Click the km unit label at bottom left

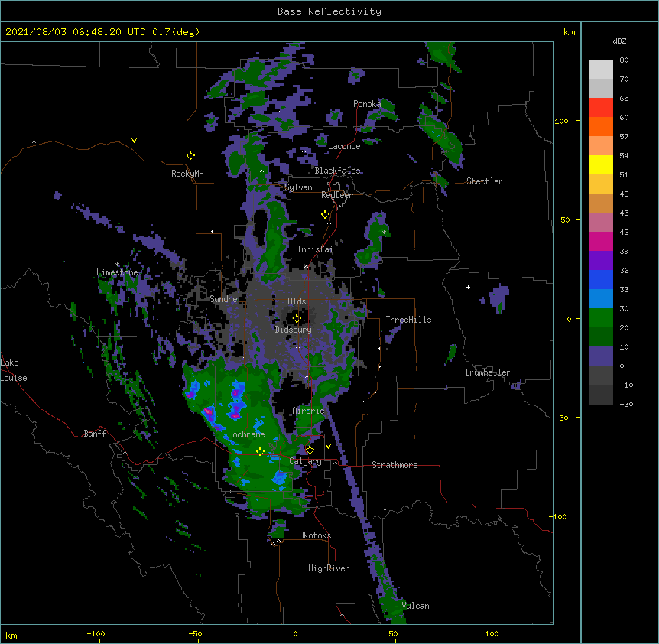click(x=11, y=636)
